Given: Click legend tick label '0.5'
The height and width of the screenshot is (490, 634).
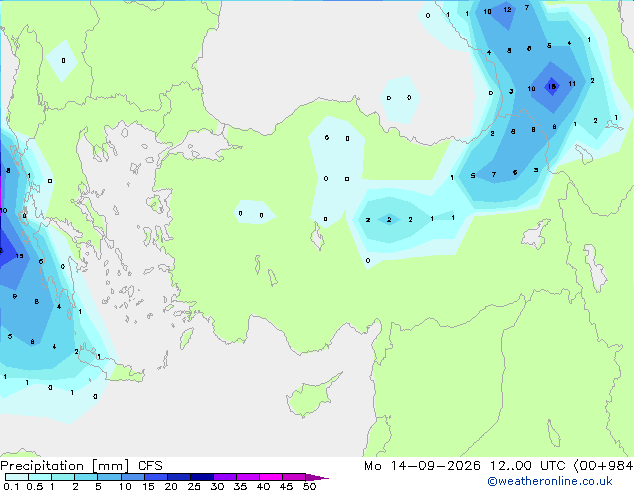Looking at the screenshot, I should click(34, 486).
